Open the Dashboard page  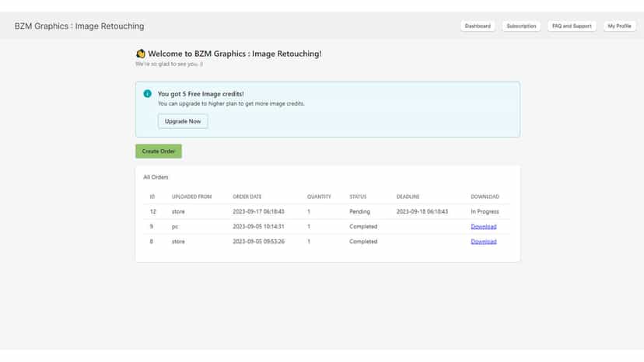[478, 26]
